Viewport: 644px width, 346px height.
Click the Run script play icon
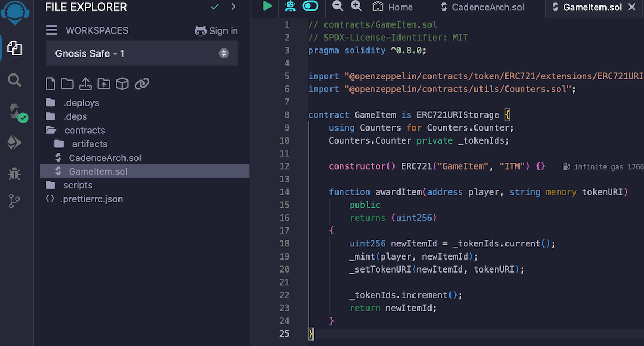point(267,7)
